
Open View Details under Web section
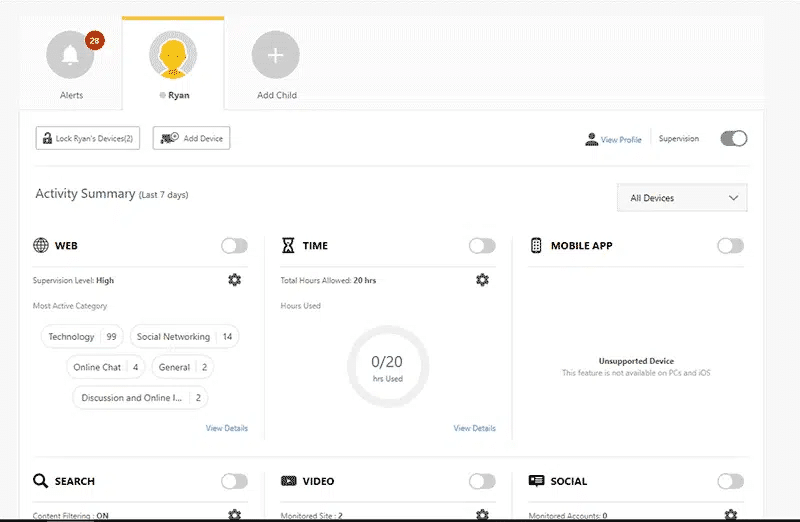(x=227, y=428)
